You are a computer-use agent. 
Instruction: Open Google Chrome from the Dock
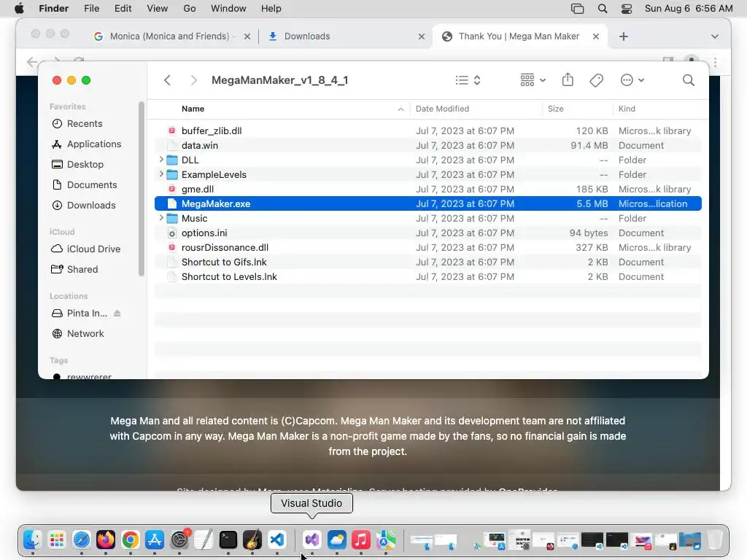(x=130, y=540)
